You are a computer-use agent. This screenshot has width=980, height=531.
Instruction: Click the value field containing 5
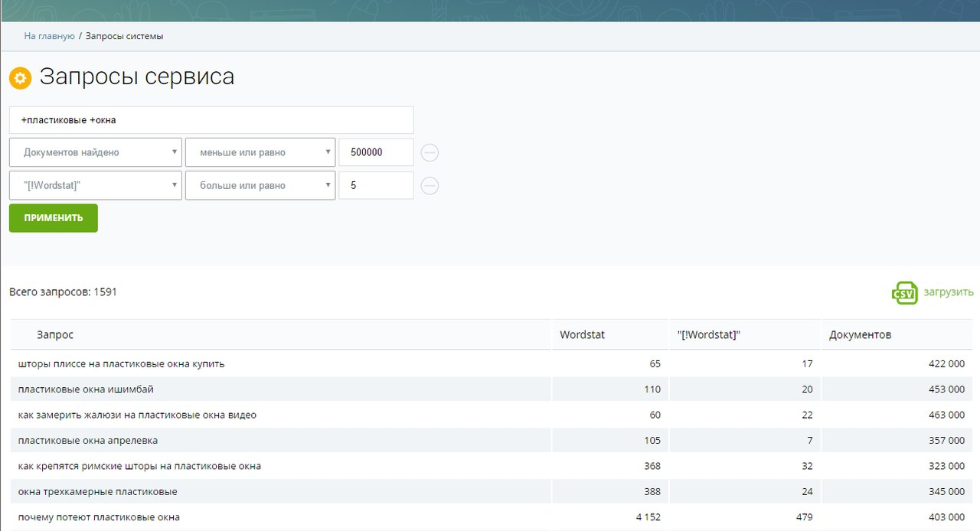376,185
